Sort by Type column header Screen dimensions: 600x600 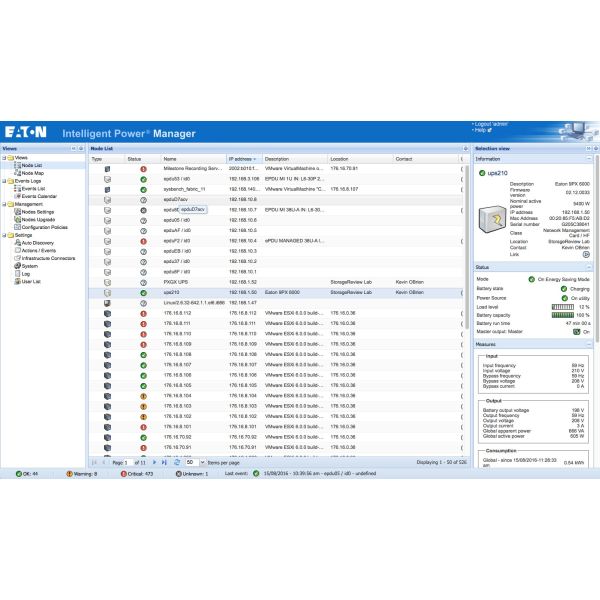point(107,159)
